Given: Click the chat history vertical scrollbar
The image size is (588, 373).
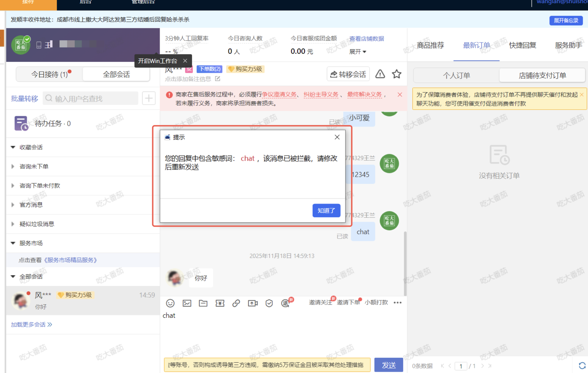Looking at the screenshot, I should [x=405, y=264].
